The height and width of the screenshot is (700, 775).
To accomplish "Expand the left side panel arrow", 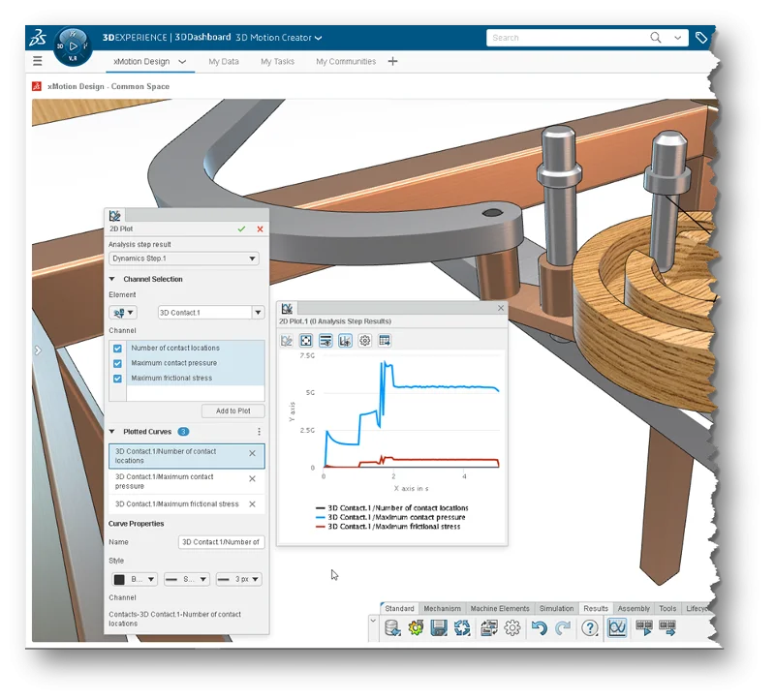I will (38, 350).
